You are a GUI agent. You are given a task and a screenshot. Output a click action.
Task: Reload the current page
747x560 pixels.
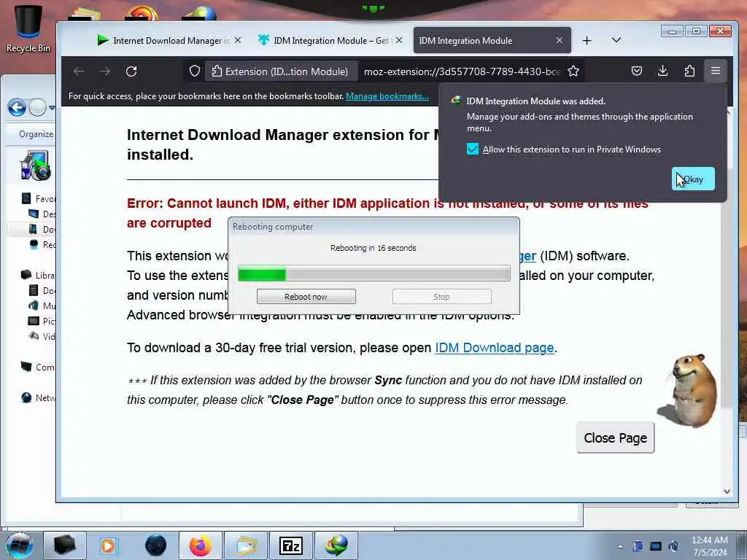[x=131, y=71]
